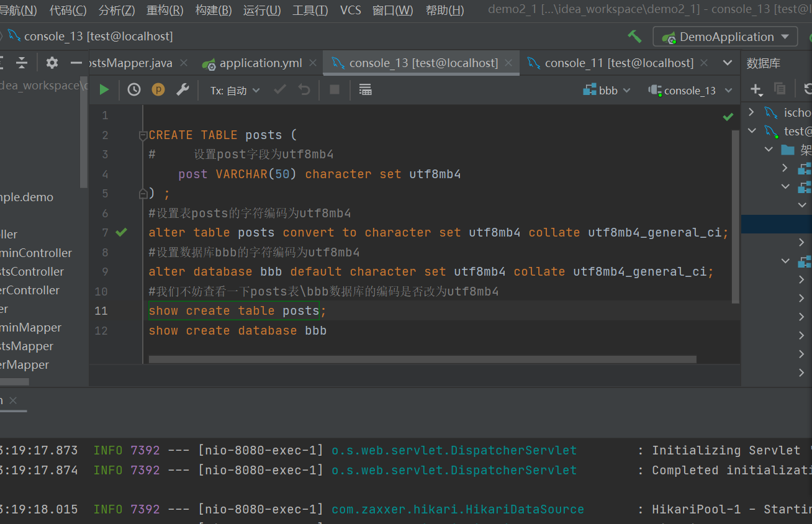Open the 构建 menu

(x=214, y=10)
